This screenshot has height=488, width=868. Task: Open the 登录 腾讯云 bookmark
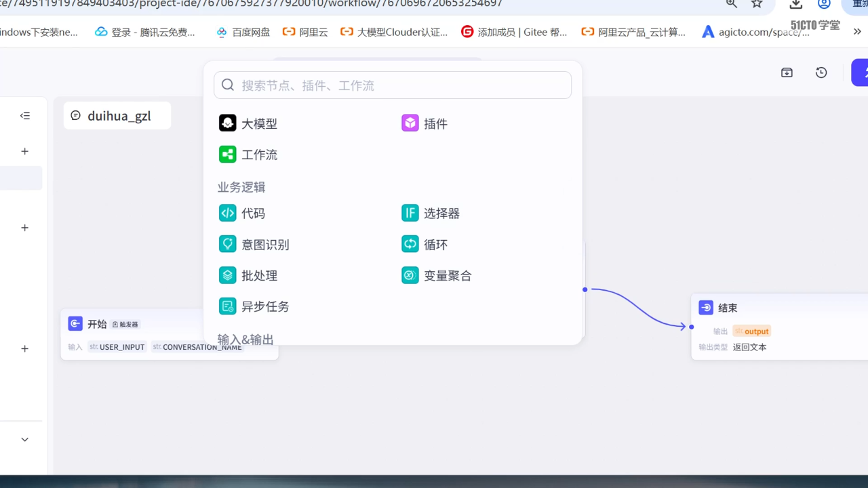[x=145, y=32]
